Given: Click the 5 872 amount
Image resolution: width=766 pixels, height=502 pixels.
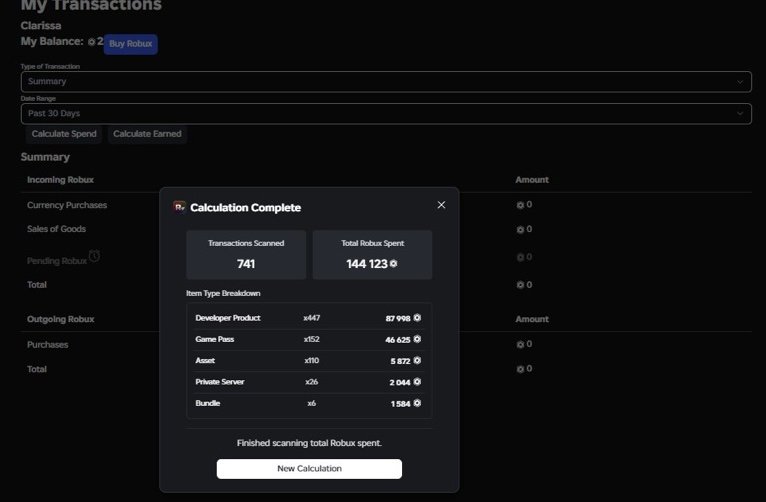Looking at the screenshot, I should click(x=400, y=361).
